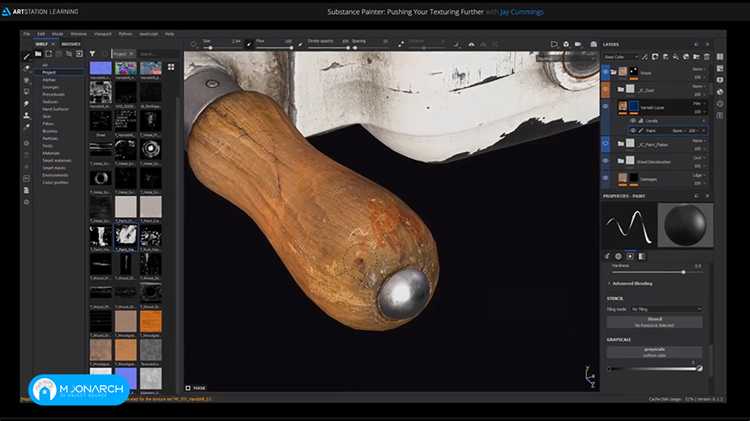Open the Base Color channel dropdown in Layers
This screenshot has height=421, width=750.
(x=621, y=57)
